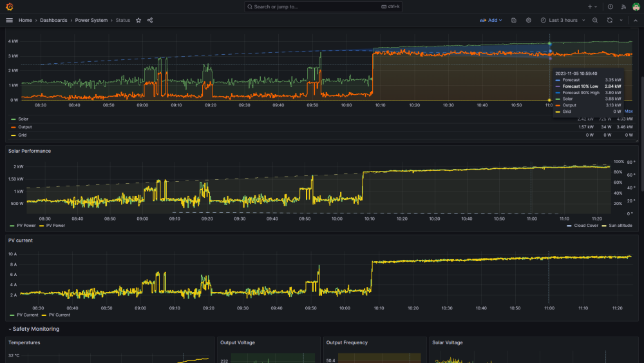Open refresh interval dropdown
Viewport: 644px width, 363px height.
pos(621,20)
